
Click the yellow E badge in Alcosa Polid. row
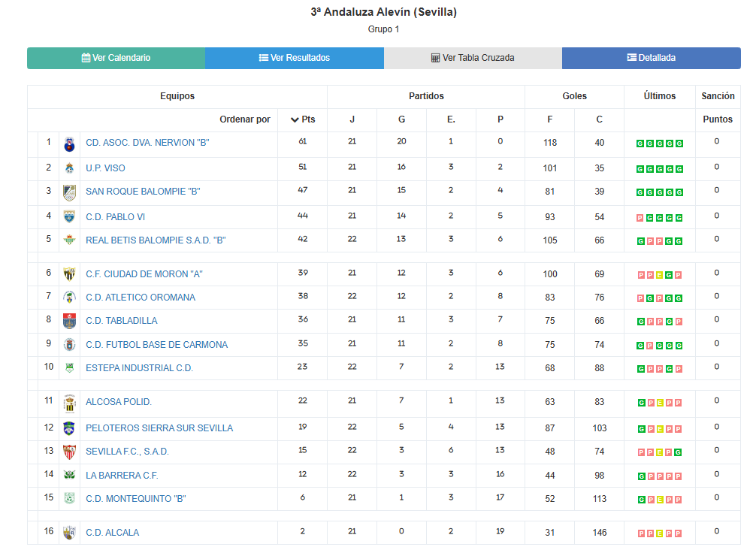660,403
